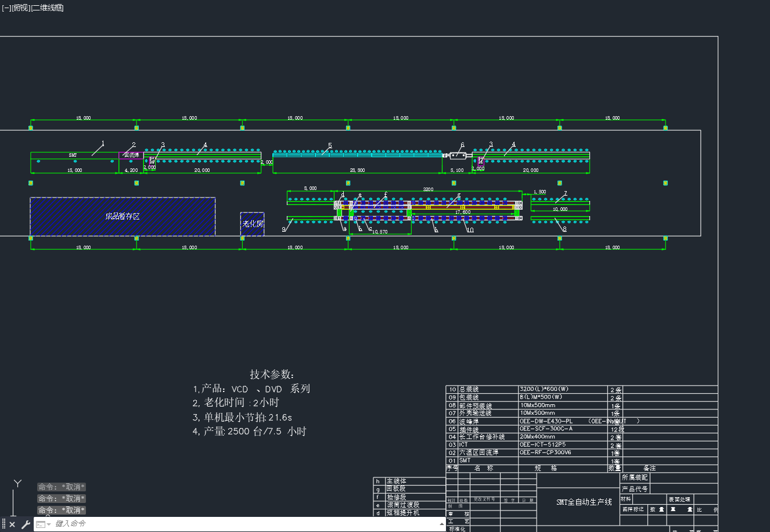Click the 所属装配 title block cell
Screen dimensions: 770x532
tap(635, 477)
